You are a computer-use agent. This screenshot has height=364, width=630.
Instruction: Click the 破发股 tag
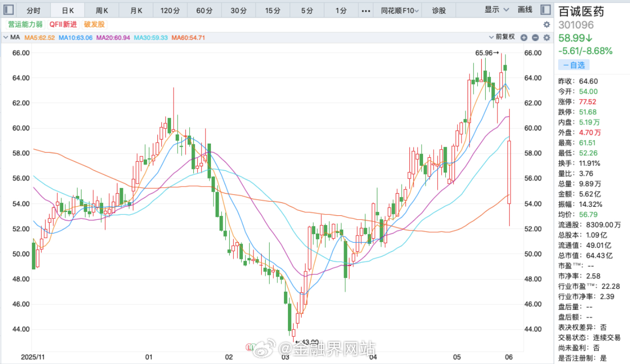click(x=94, y=24)
